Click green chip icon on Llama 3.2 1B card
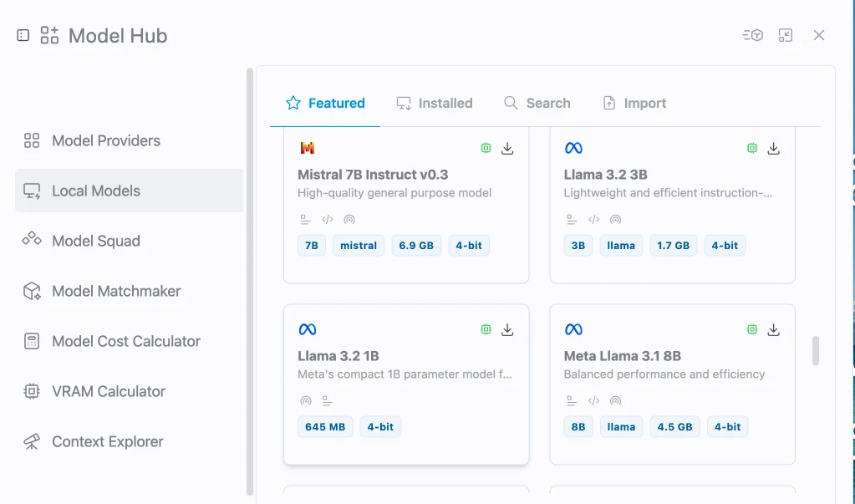Screen dimensions: 855x504 (x=486, y=329)
